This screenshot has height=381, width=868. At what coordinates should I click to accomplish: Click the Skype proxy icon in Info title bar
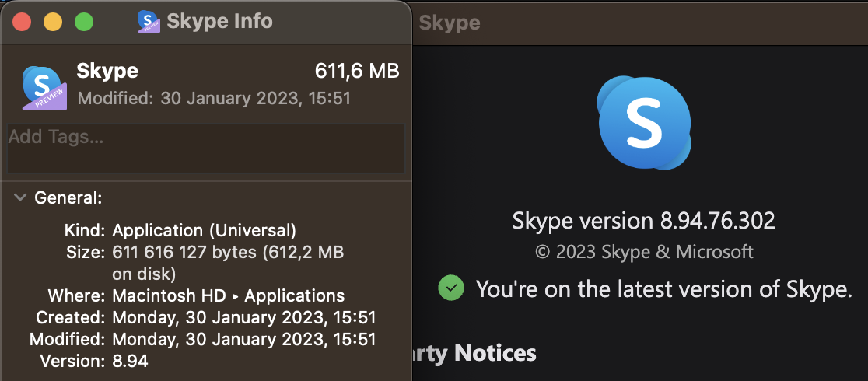click(x=149, y=21)
